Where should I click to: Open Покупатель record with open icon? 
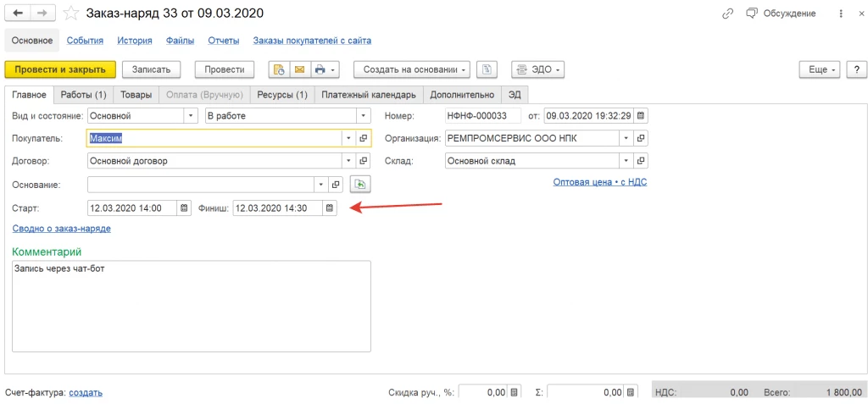pyautogui.click(x=364, y=138)
